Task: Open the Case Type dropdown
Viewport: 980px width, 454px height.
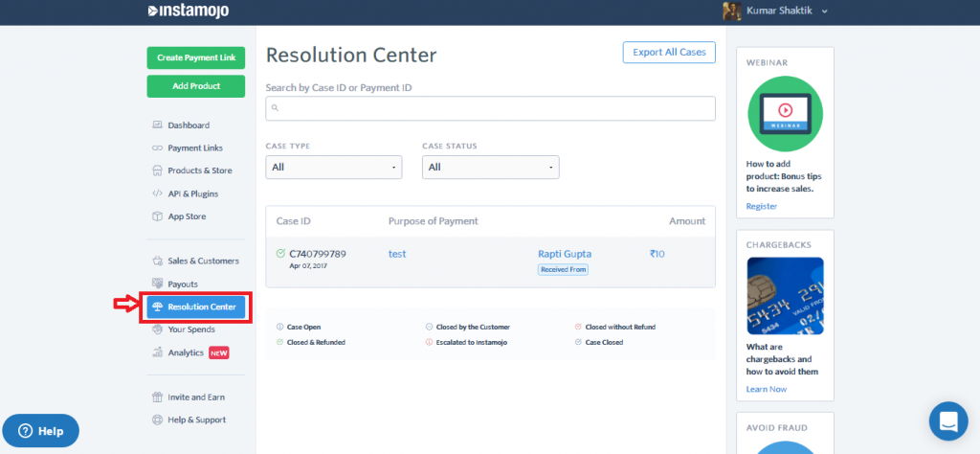Action: tap(334, 167)
